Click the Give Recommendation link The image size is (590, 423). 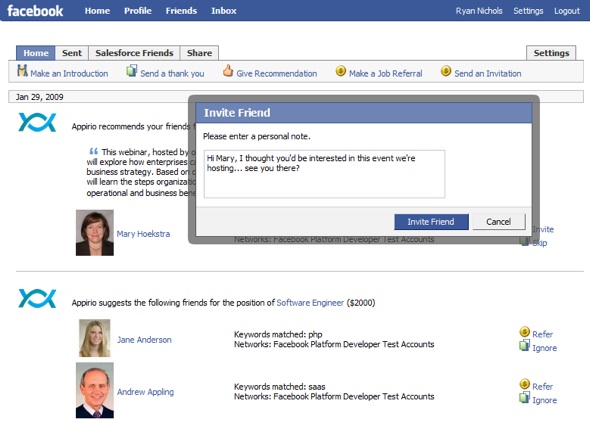coord(277,73)
